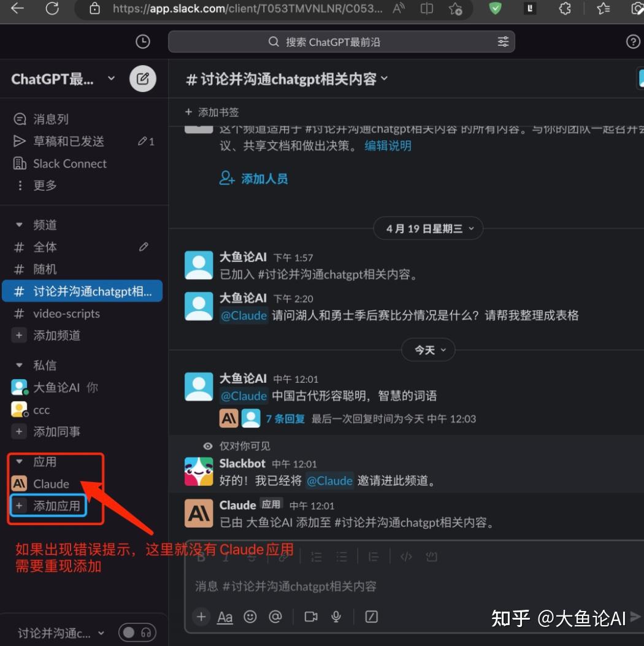The height and width of the screenshot is (646, 644).
Task: Toggle the headphones switch at bottom left
Action: (x=137, y=633)
